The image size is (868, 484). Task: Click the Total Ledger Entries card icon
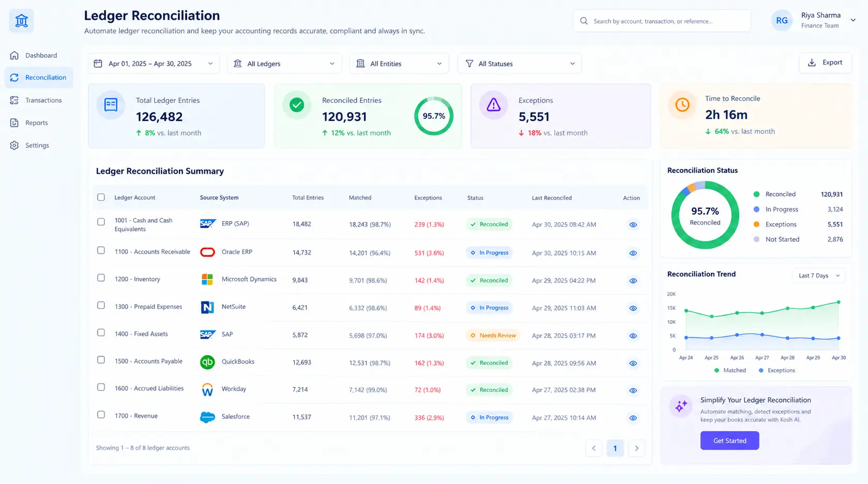pos(111,105)
